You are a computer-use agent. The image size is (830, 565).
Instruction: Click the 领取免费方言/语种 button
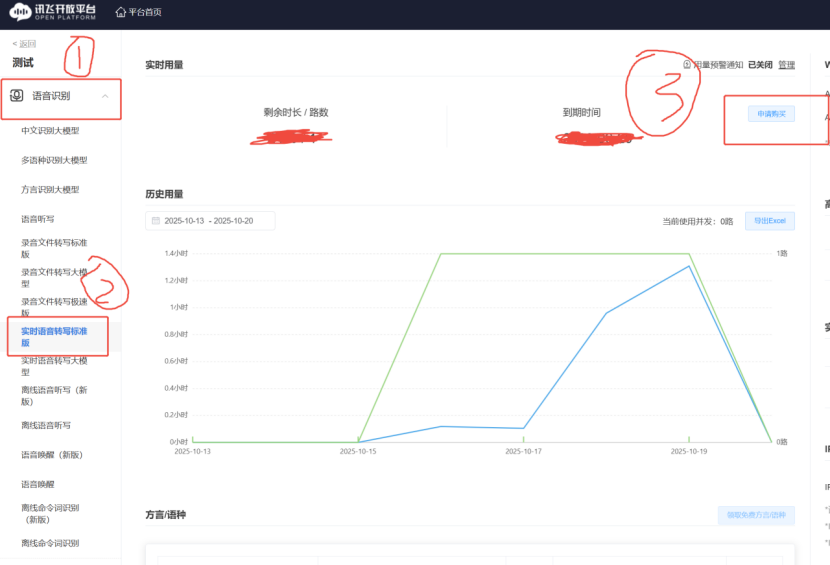click(755, 516)
